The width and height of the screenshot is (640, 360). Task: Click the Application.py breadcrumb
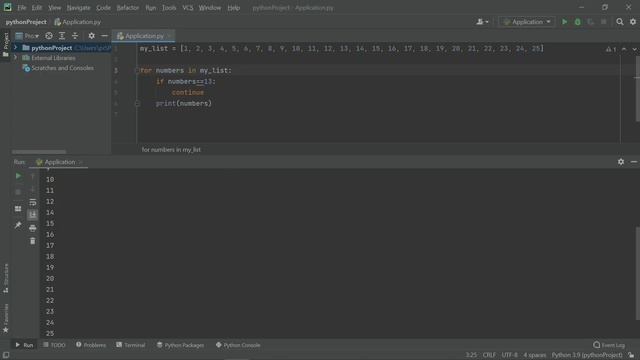click(78, 22)
